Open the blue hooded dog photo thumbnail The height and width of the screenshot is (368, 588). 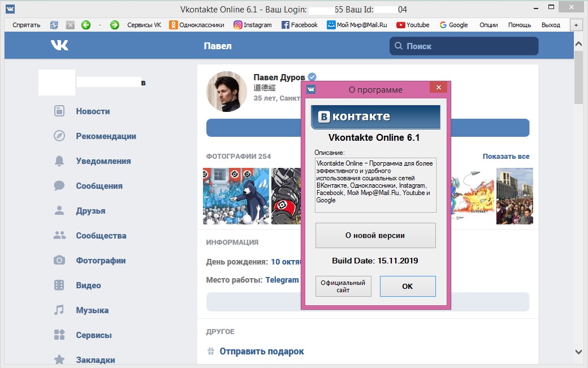click(x=236, y=196)
